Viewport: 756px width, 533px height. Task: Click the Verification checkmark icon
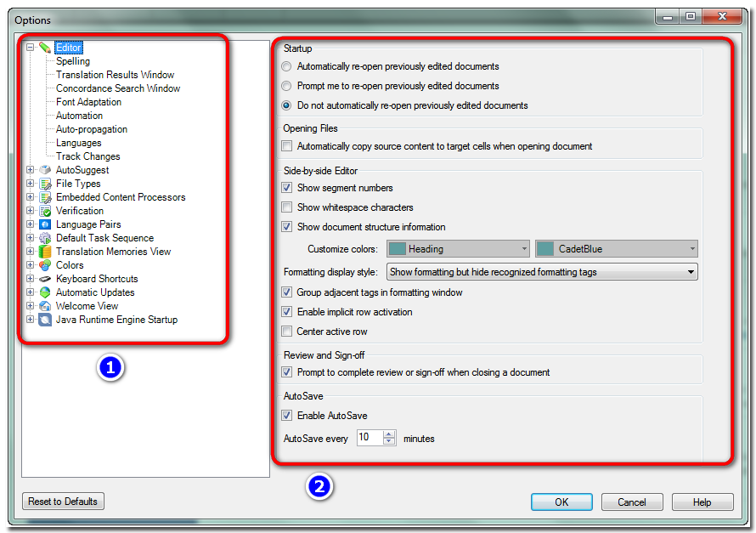click(45, 211)
